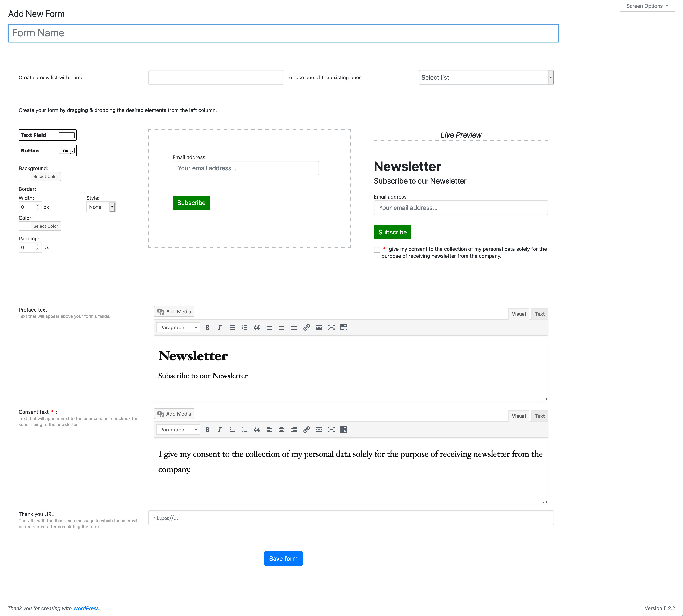Switch Preface editor to Visual tab

pyautogui.click(x=519, y=314)
